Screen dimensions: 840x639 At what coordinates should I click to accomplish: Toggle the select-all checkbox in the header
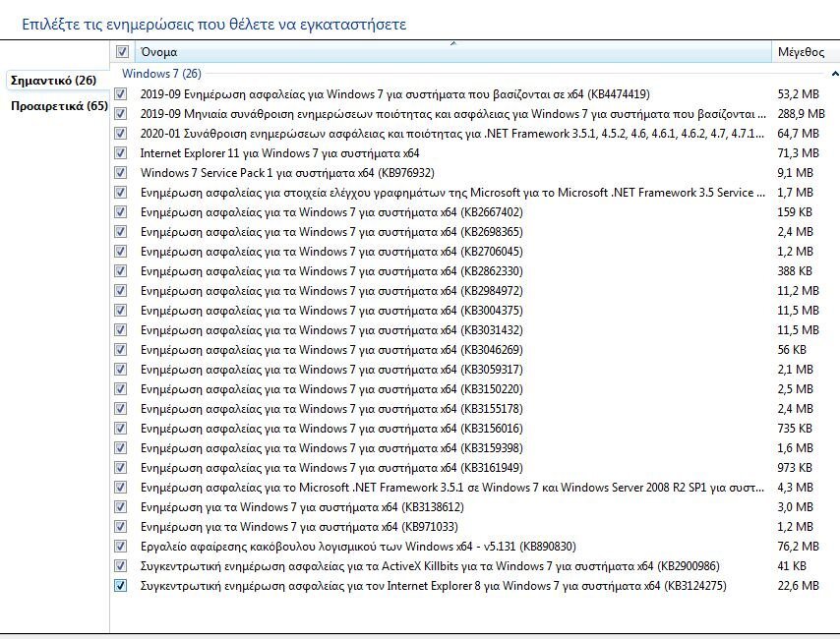122,52
